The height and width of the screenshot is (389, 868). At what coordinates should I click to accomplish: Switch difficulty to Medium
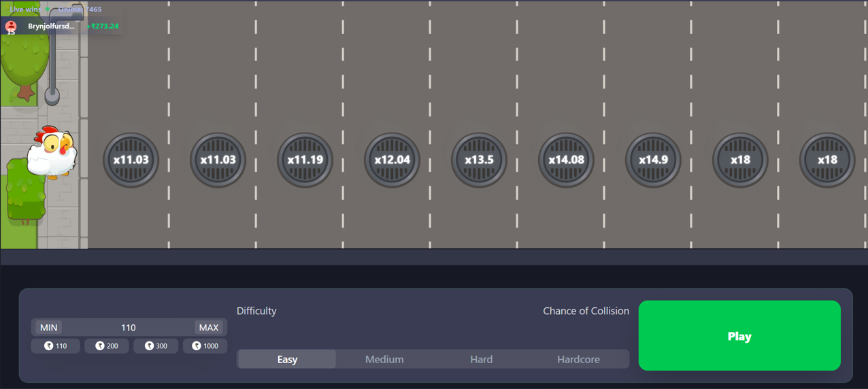[384, 359]
